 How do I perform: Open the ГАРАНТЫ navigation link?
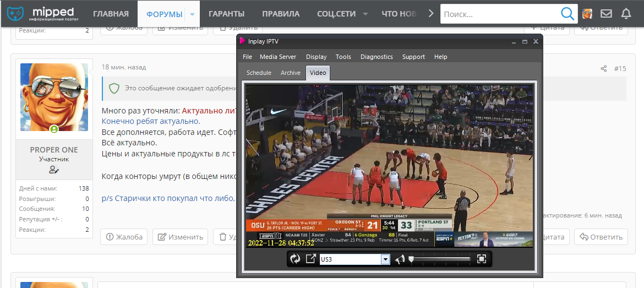click(226, 14)
